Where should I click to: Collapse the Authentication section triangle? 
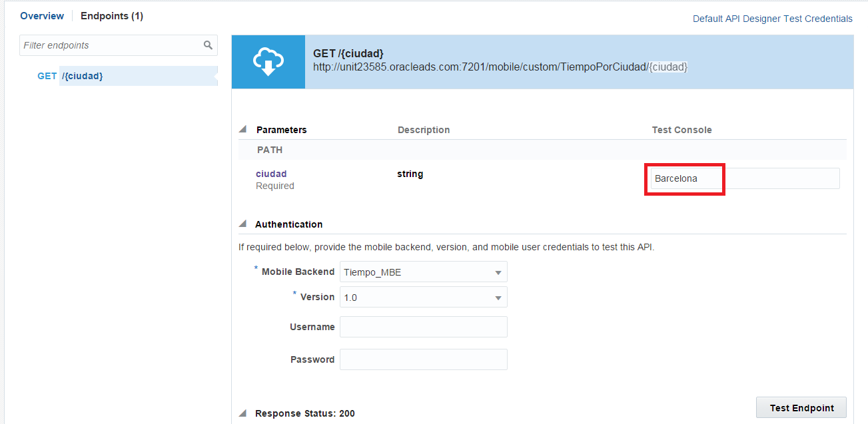(242, 224)
